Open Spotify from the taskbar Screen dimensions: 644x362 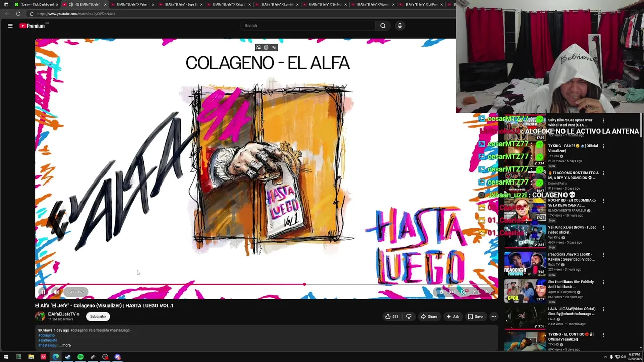tap(80, 357)
